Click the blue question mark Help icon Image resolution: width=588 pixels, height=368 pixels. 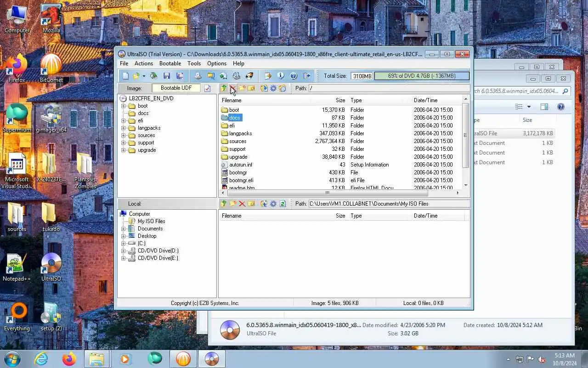coord(294,76)
